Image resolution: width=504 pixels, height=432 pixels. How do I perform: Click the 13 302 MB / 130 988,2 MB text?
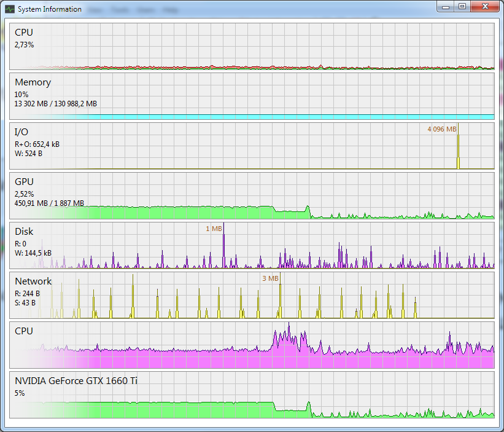click(56, 104)
